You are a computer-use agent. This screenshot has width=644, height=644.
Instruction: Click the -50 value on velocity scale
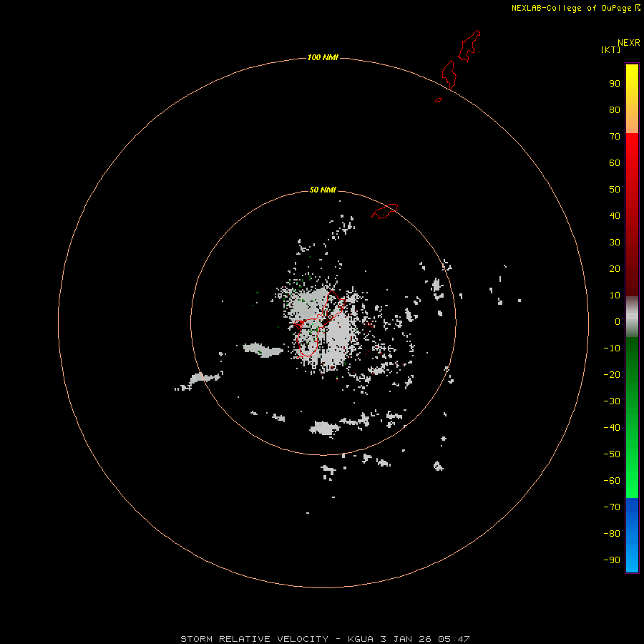pyautogui.click(x=612, y=454)
